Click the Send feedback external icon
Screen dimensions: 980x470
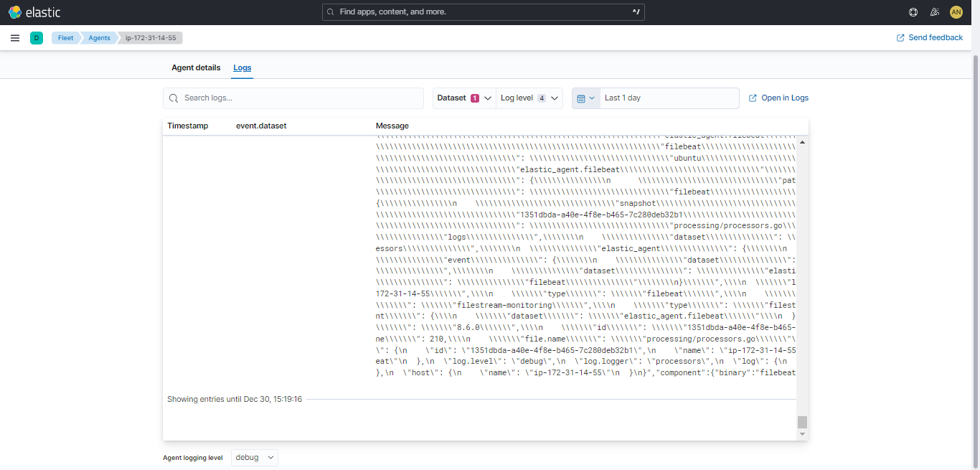(x=900, y=38)
